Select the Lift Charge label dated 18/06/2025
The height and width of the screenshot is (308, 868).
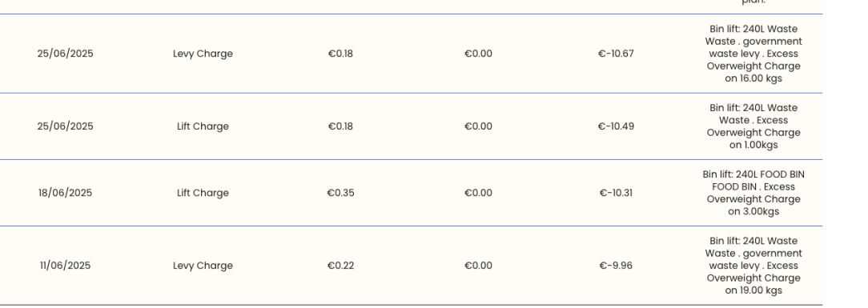[203, 193]
